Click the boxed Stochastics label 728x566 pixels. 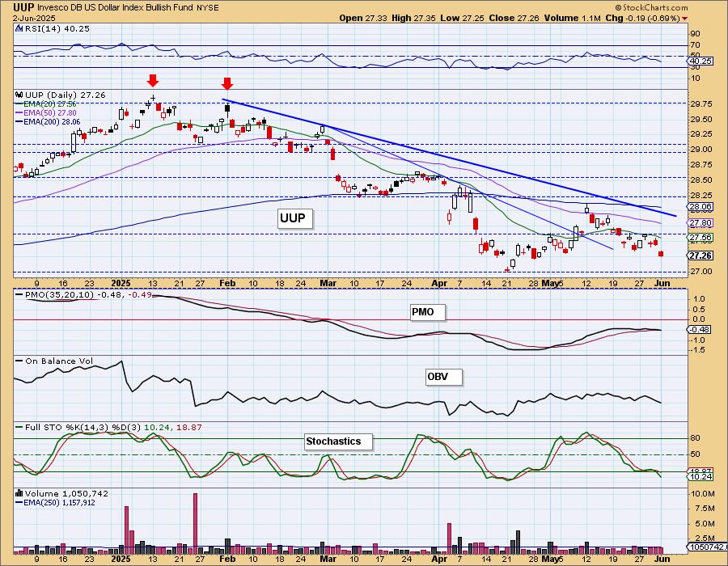click(338, 441)
